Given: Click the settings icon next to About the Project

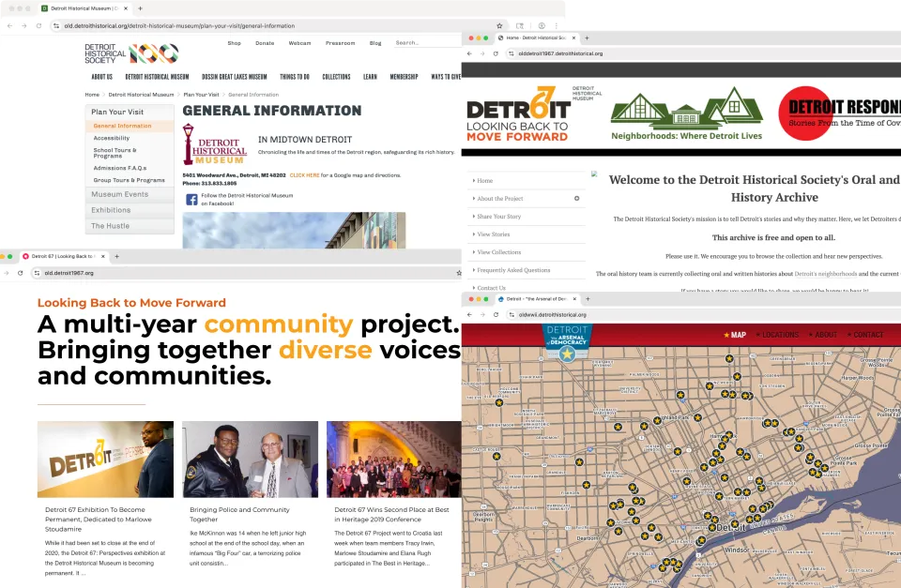Looking at the screenshot, I should click(576, 199).
